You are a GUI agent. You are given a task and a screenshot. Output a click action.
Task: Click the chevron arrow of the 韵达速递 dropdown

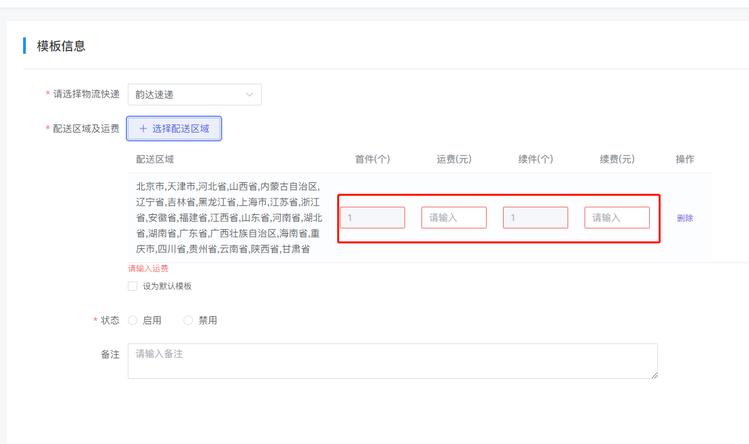coord(249,95)
